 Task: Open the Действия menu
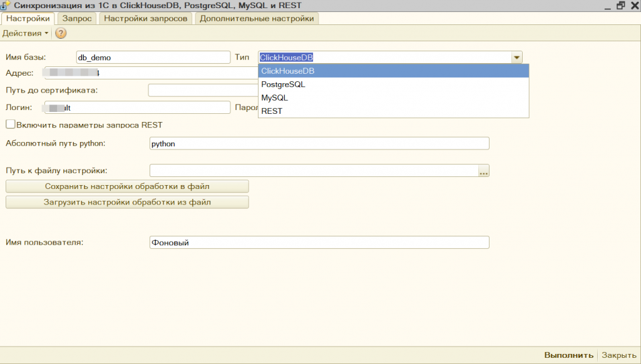point(25,33)
